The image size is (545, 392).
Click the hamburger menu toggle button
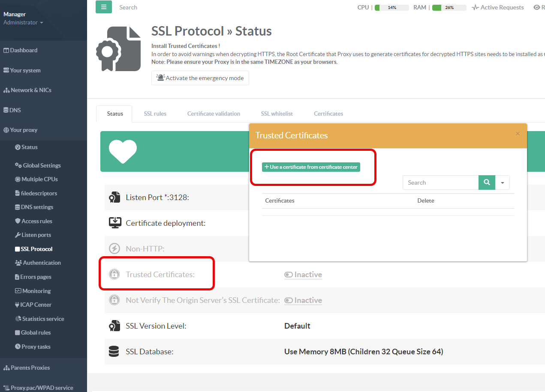point(103,7)
